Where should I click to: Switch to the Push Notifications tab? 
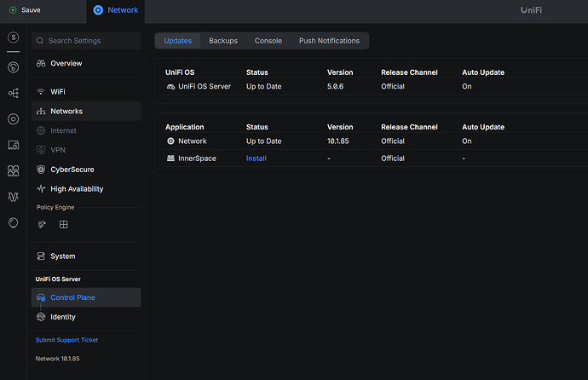tap(329, 41)
